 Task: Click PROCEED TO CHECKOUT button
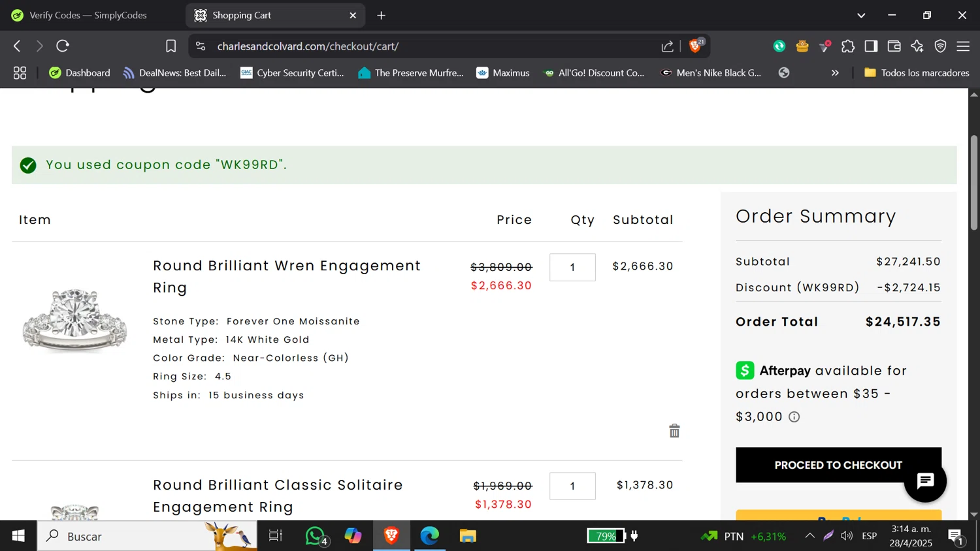(838, 465)
